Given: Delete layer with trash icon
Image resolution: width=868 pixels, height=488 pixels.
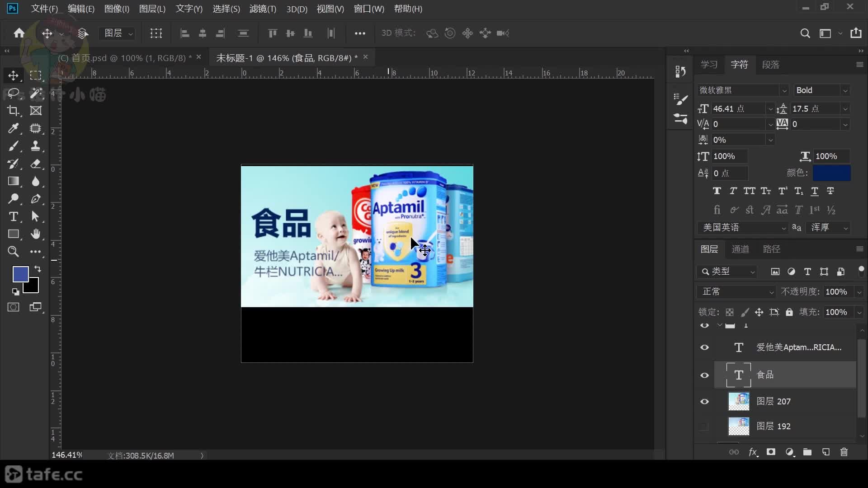Looking at the screenshot, I should click(844, 452).
